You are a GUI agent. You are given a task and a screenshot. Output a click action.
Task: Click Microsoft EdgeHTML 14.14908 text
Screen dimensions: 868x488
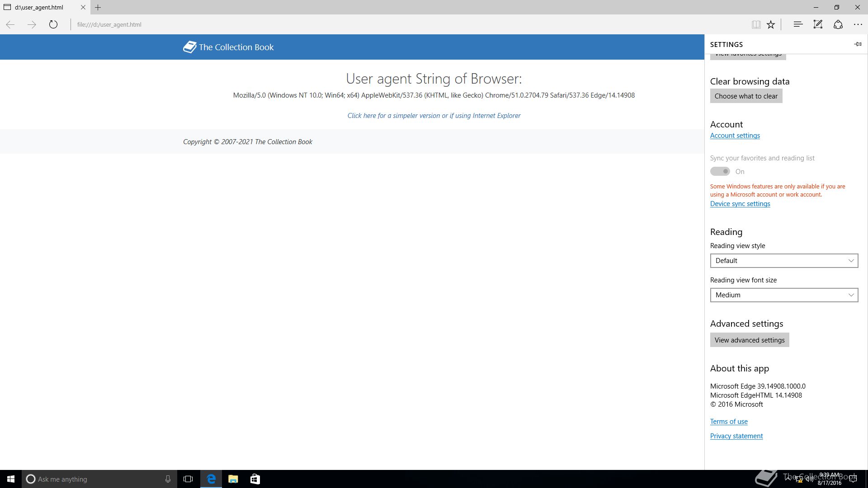[756, 395]
